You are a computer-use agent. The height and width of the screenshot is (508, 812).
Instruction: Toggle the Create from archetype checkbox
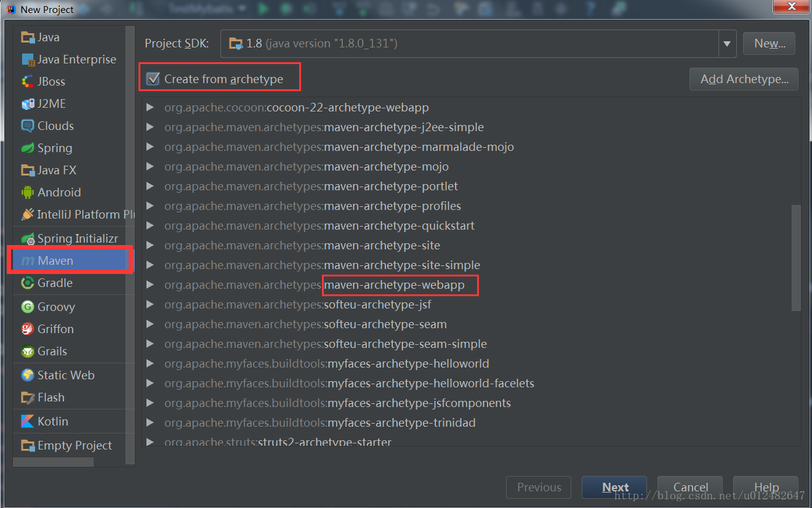[152, 79]
